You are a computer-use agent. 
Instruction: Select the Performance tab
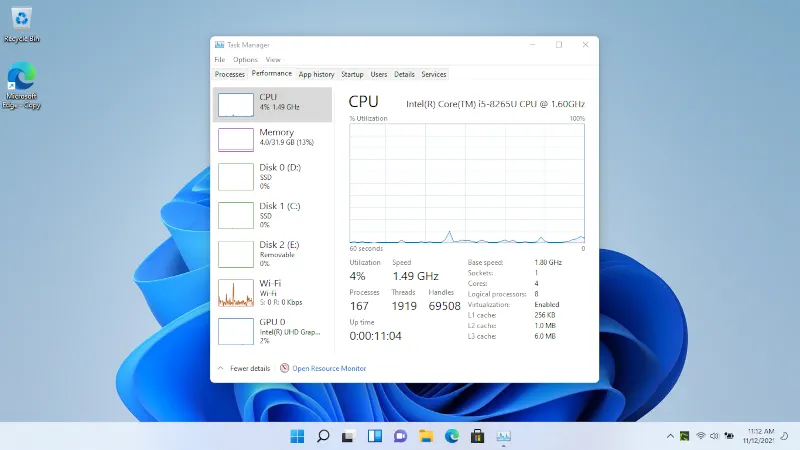(271, 73)
